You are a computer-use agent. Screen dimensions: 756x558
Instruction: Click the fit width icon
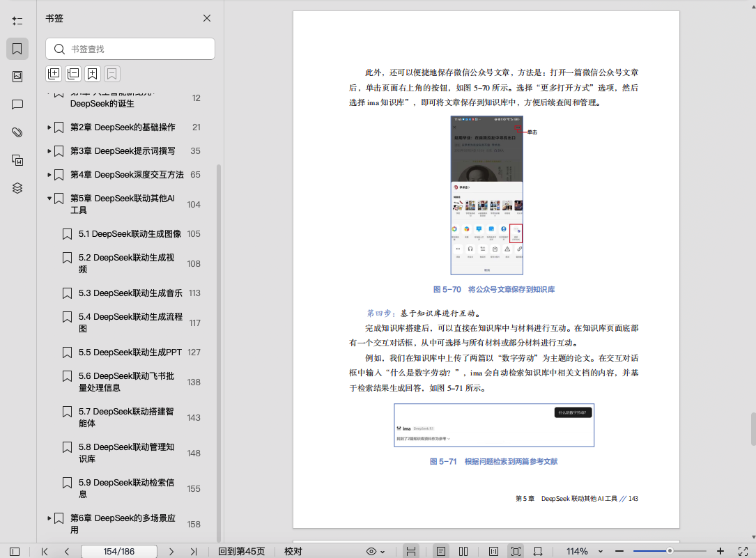(x=538, y=551)
